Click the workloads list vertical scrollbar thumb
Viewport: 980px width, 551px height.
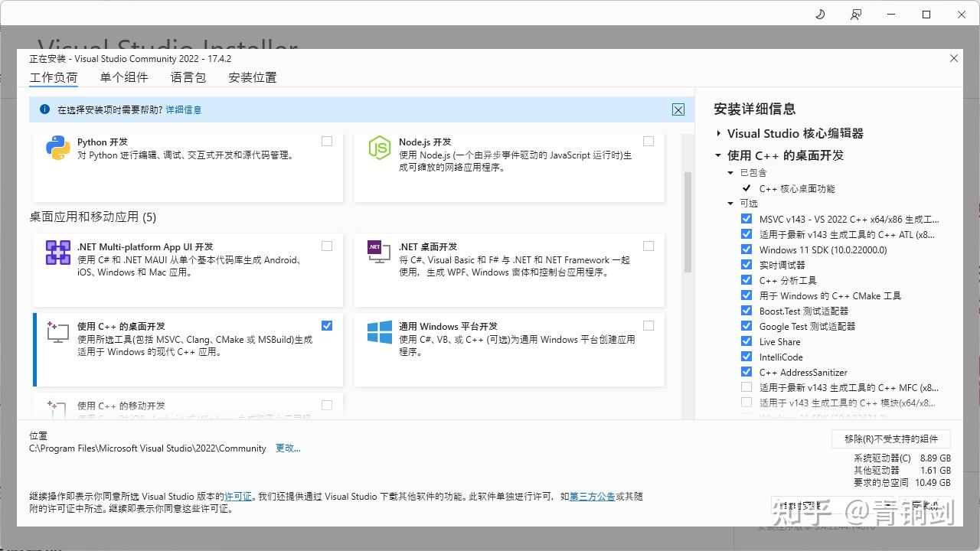(x=688, y=222)
